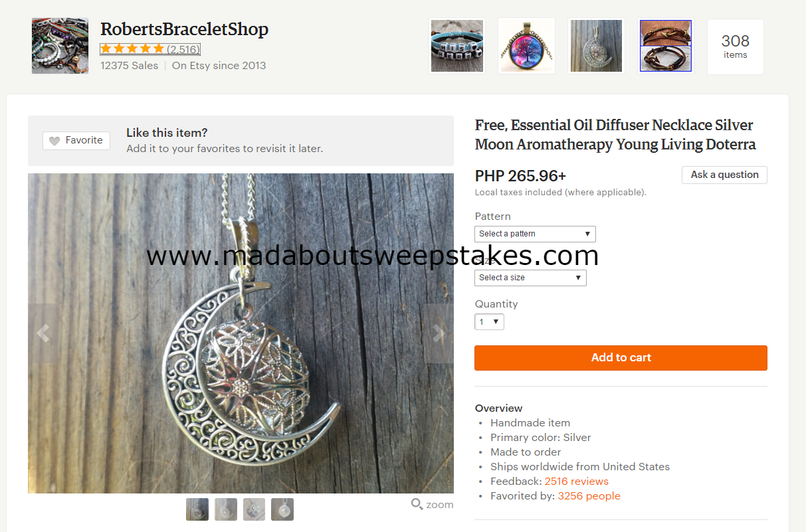The width and height of the screenshot is (806, 532).
Task: Expand the Quantity dropdown
Action: (489, 322)
